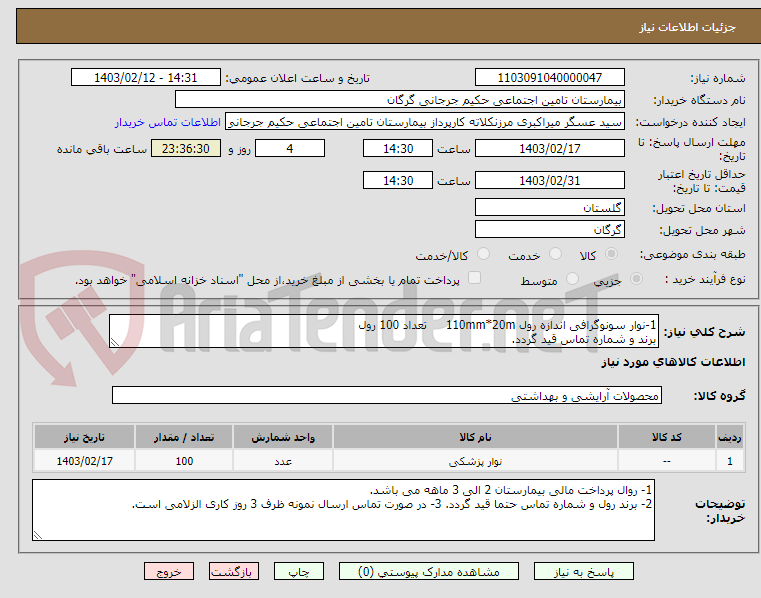Screen dimensions: 761x598
Task: Click the شرح کلی نیاز text area
Action: (384, 331)
